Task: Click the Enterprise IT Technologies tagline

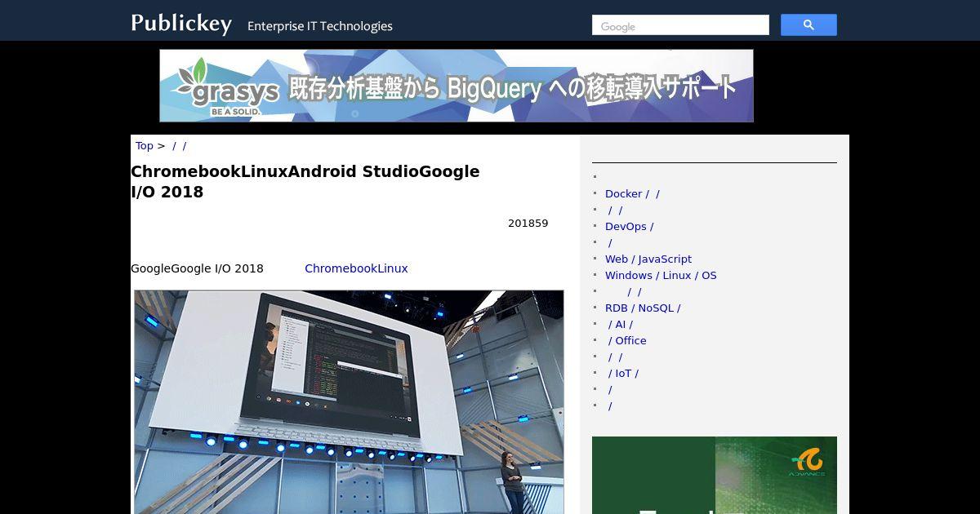Action: click(x=320, y=26)
